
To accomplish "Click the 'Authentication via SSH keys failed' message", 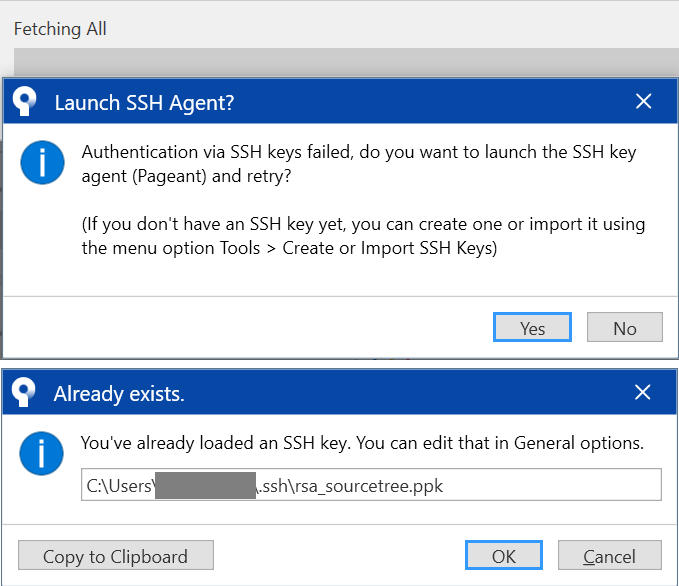I will tap(359, 164).
